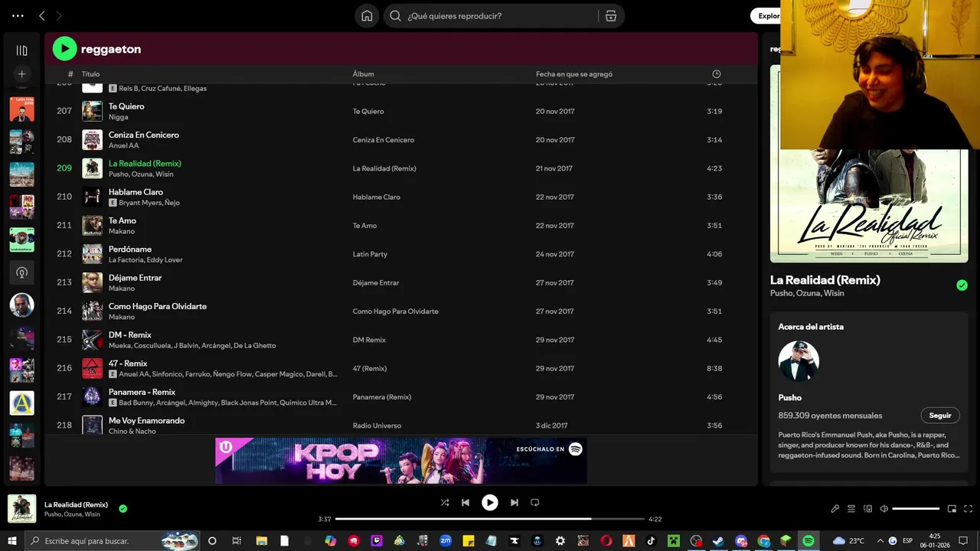980x551 pixels.
Task: Select the track 'Ceniza En Cenicero'
Action: pyautogui.click(x=144, y=135)
